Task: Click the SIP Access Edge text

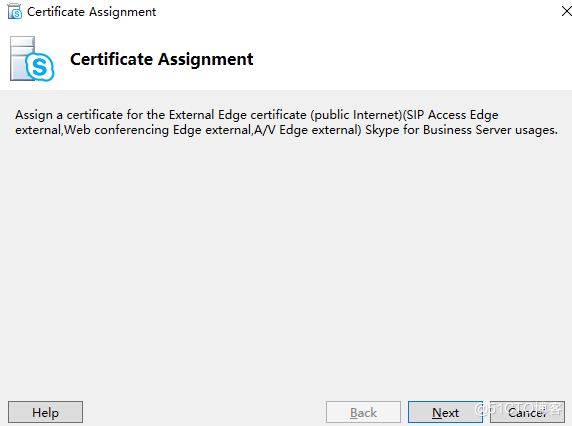Action: (452, 115)
